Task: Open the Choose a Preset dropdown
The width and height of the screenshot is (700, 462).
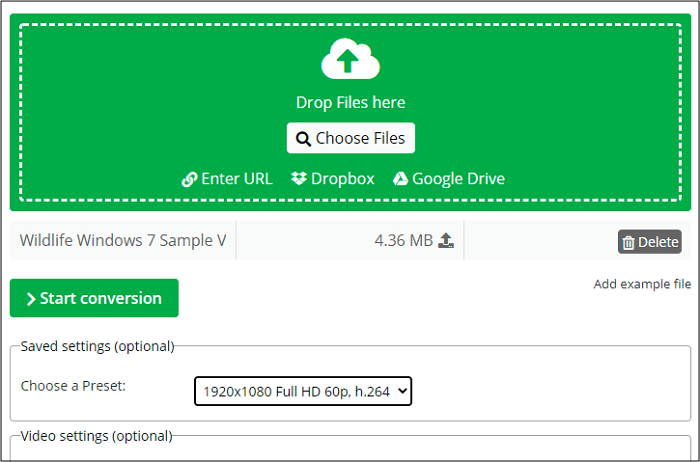Action: (x=302, y=392)
